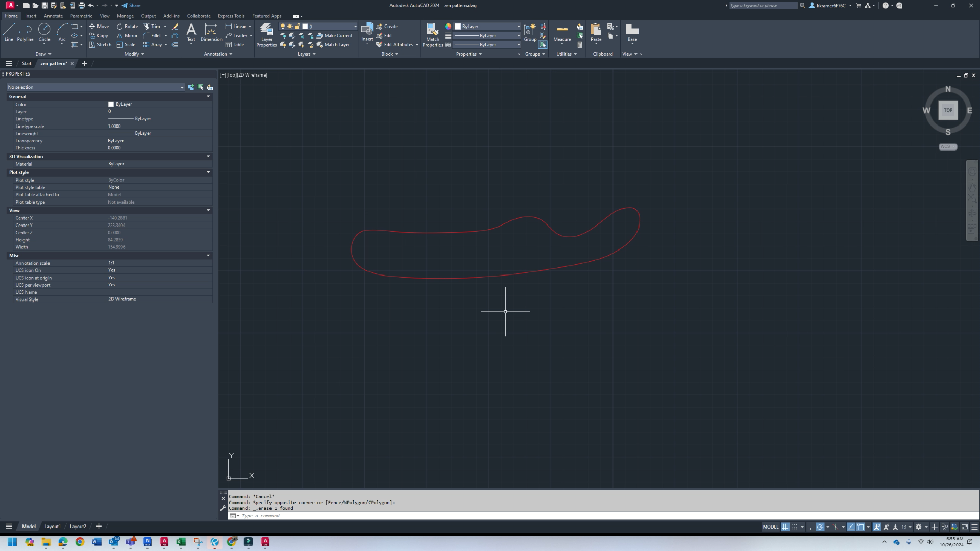
Task: Pick the Circle drawing tool
Action: click(x=44, y=32)
